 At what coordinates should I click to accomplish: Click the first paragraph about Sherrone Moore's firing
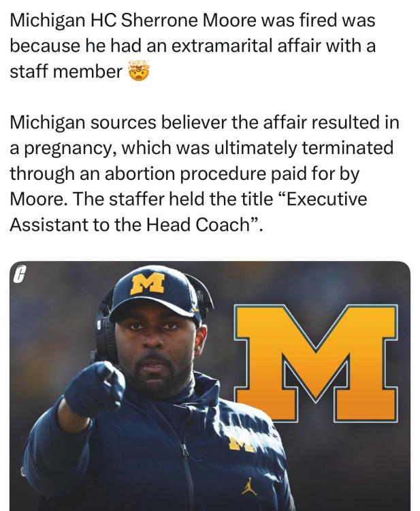193,46
